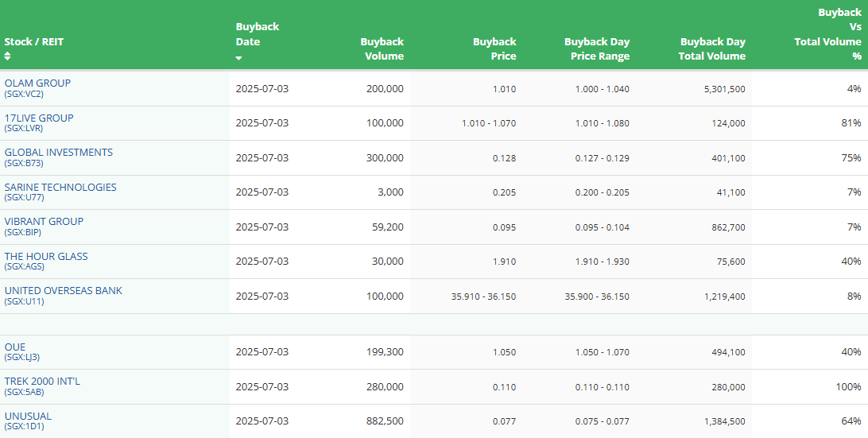Click the 1,384,500 total volume cell
Screen dimensions: 868x438
[x=725, y=422]
